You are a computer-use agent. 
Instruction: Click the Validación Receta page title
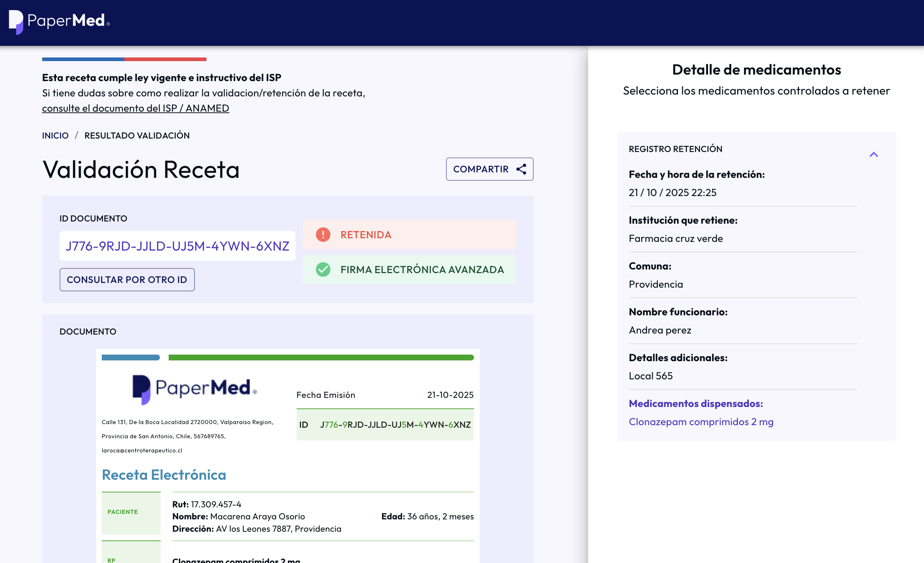141,169
